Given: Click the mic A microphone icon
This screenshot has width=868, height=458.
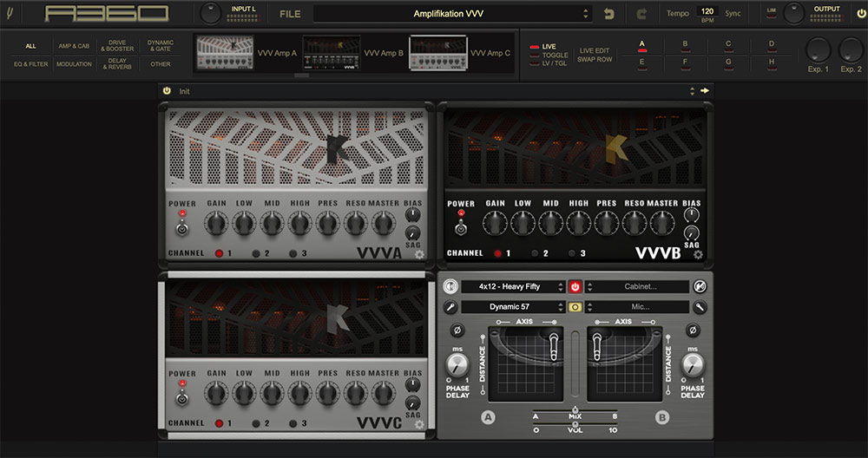Looking at the screenshot, I should pos(451,307).
